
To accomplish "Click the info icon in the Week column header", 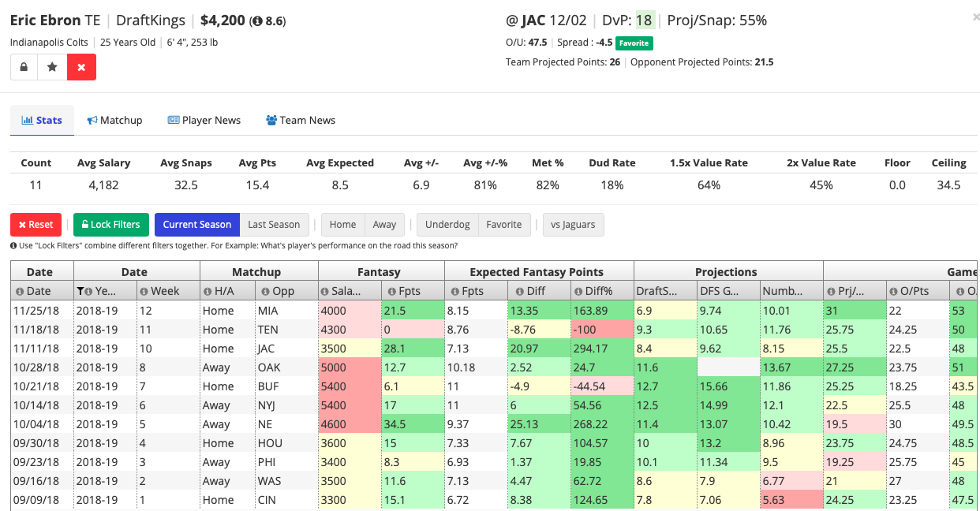I will click(144, 291).
